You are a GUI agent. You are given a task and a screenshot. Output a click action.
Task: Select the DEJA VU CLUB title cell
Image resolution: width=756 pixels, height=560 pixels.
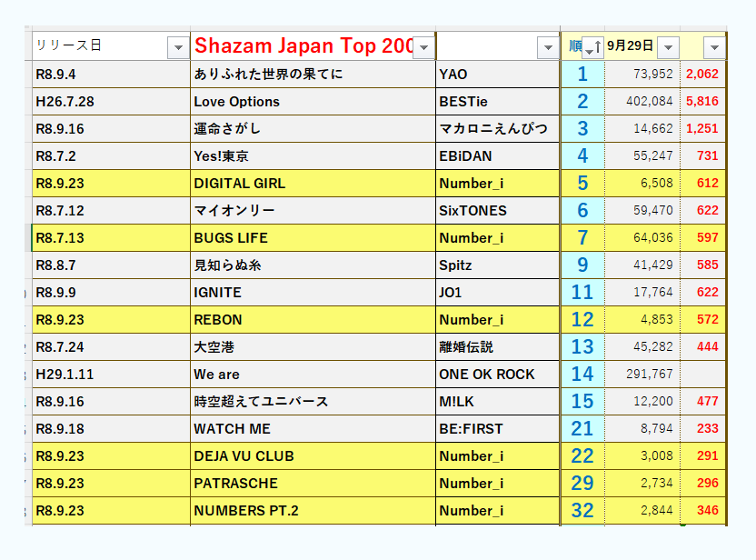313,455
